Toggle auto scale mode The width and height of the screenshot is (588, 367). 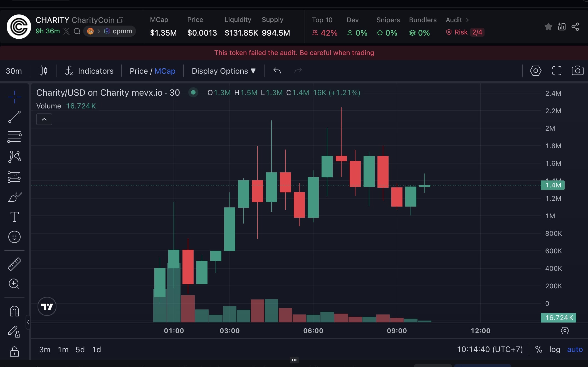575,349
